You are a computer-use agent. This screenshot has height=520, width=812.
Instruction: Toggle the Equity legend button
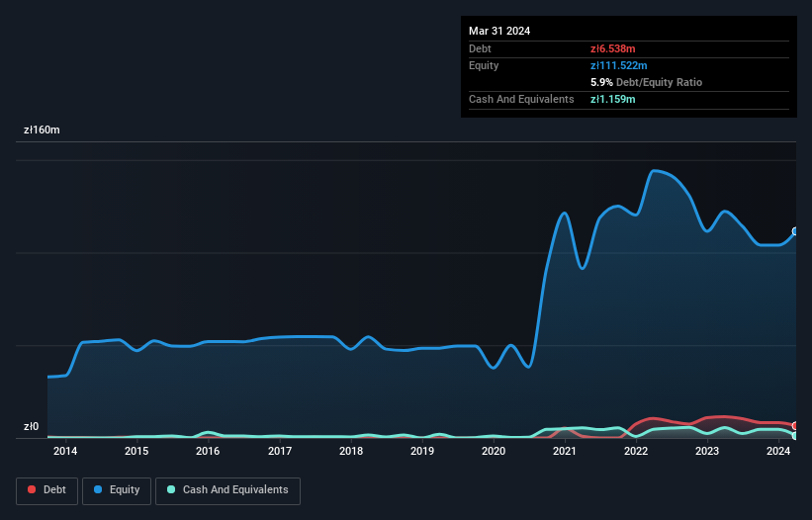pyautogui.click(x=117, y=490)
